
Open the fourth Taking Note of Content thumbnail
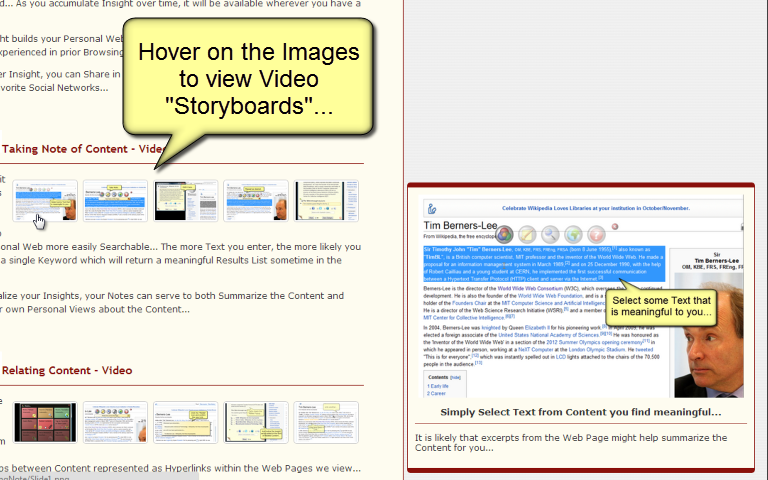click(256, 201)
